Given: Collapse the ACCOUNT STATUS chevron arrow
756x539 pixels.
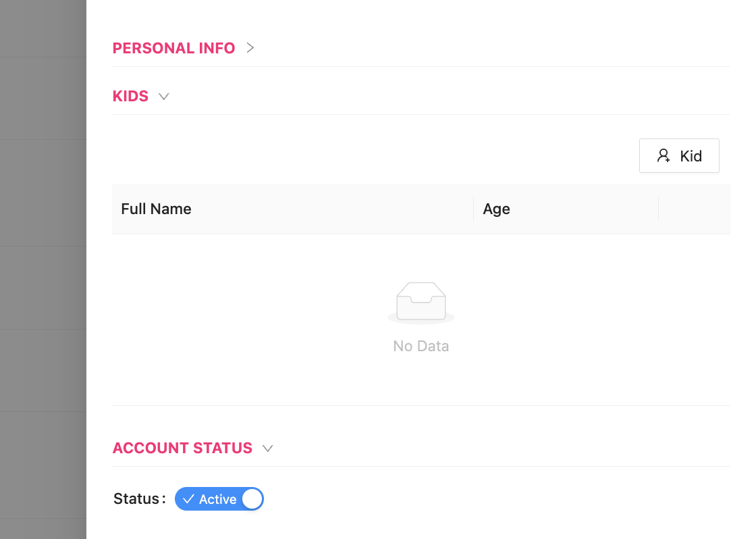Looking at the screenshot, I should pyautogui.click(x=267, y=448).
